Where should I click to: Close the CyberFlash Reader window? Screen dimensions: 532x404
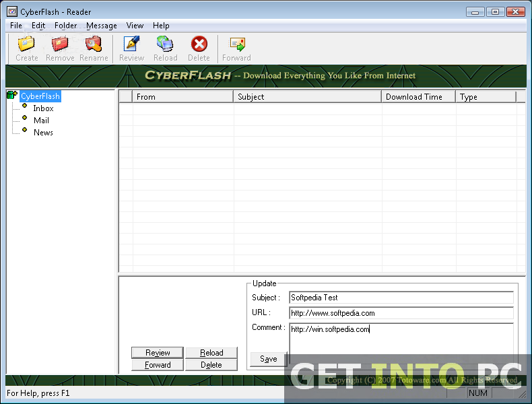[x=516, y=12]
